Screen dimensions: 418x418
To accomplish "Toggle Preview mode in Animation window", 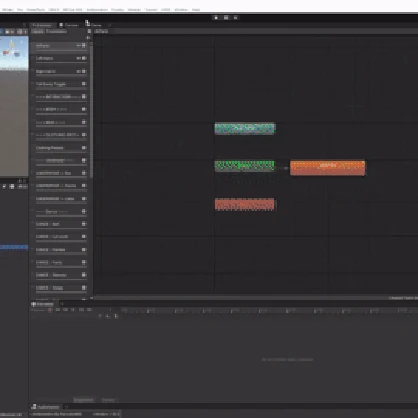I will click(38, 310).
